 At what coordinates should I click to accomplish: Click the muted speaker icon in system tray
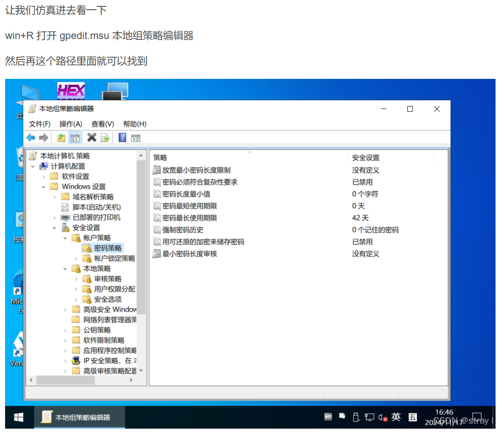(x=383, y=418)
